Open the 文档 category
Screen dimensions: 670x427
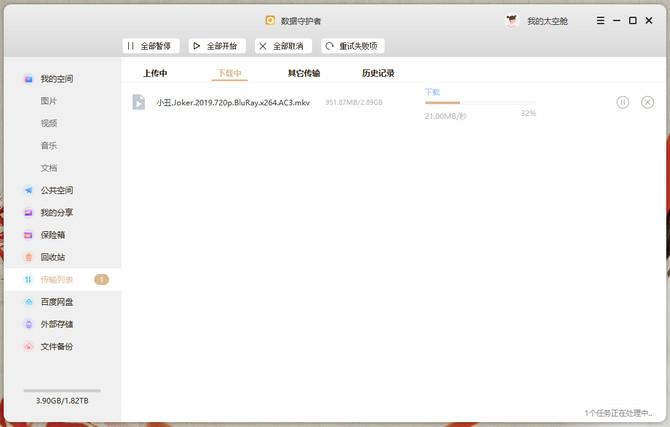(x=49, y=168)
